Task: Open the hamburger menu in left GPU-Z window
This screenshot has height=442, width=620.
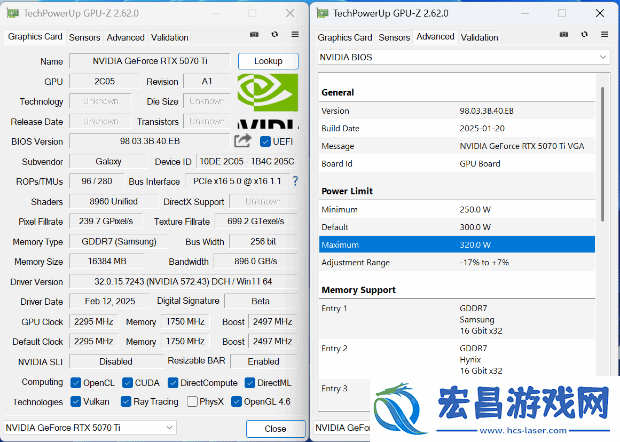Action: coord(295,34)
